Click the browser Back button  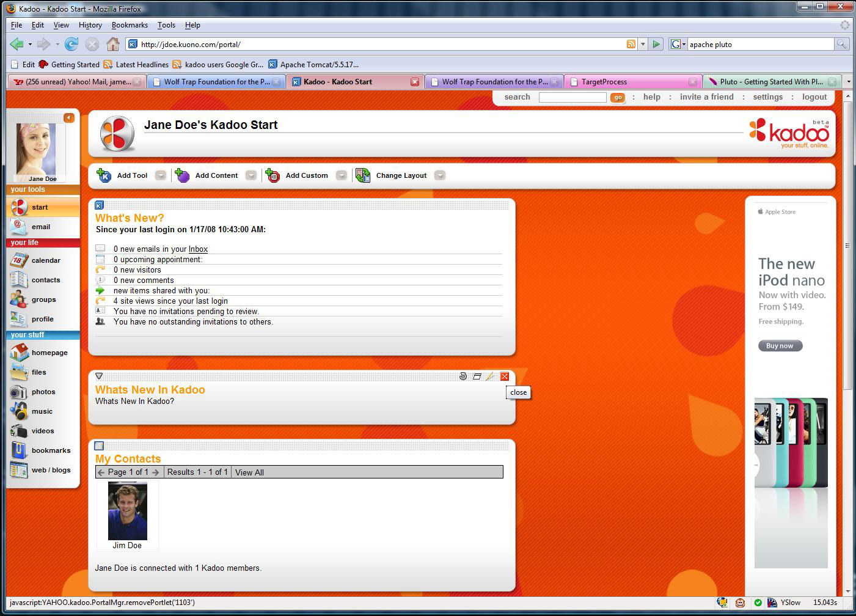(x=16, y=44)
